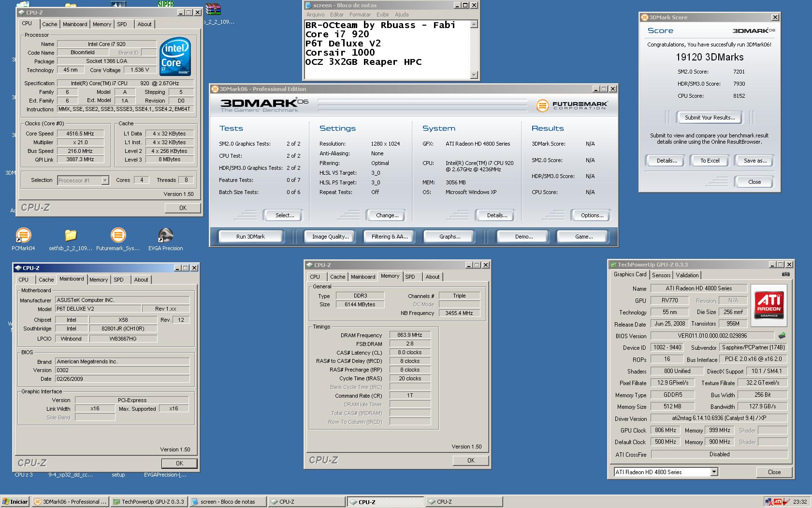Open the ATI Radeon HD 4800 Series dropdown
Viewport: 812px width, 508px height.
[714, 472]
